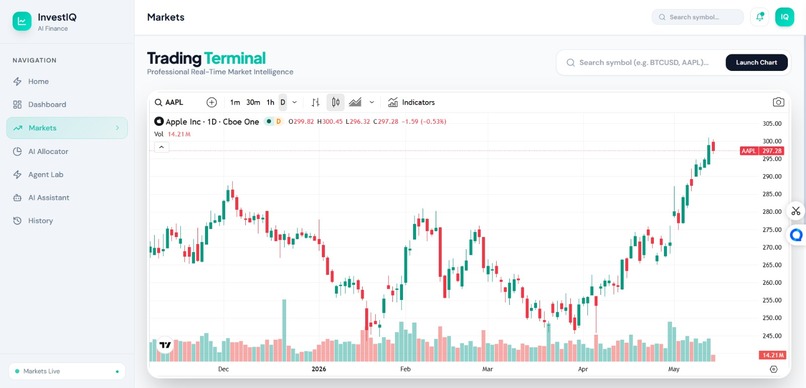The image size is (806, 388).
Task: Select the candlestick chart style icon
Action: [336, 102]
